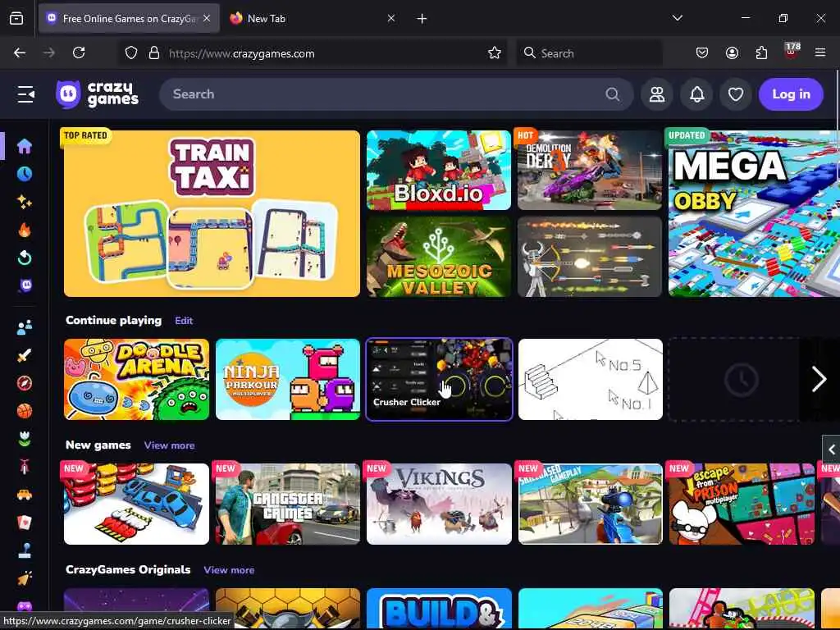
Task: Open favorites heart icon
Action: click(736, 94)
